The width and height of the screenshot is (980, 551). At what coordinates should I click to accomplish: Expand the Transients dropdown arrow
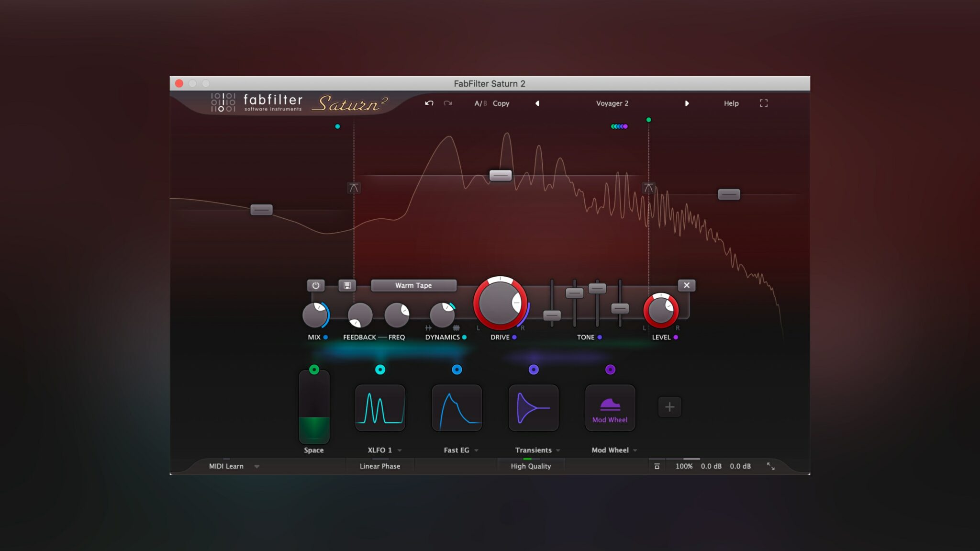(x=558, y=450)
